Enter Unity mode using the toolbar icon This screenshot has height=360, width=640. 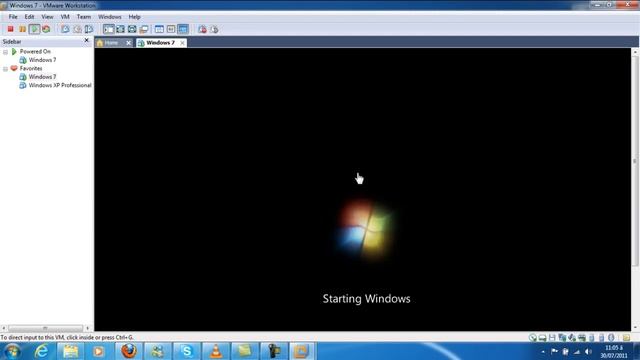tap(144, 29)
